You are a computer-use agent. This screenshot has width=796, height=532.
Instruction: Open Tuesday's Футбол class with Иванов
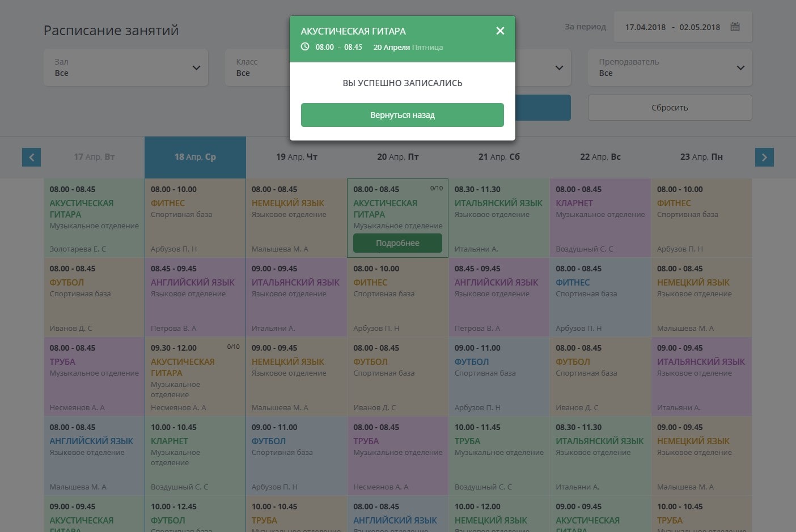(94, 297)
